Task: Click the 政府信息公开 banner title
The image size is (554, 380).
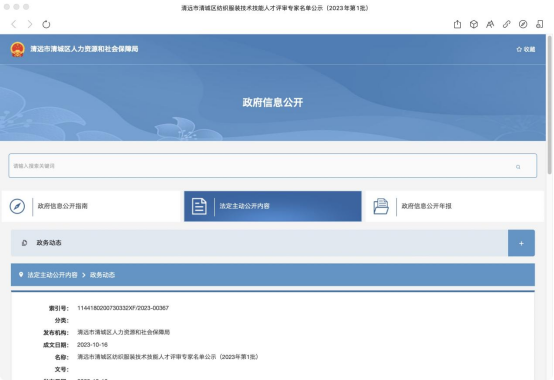Action: (273, 102)
